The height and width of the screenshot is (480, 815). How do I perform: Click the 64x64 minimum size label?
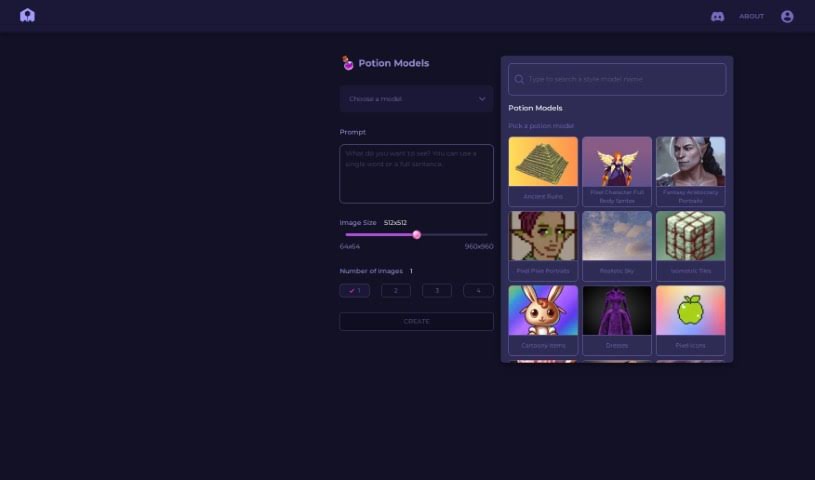coord(350,247)
